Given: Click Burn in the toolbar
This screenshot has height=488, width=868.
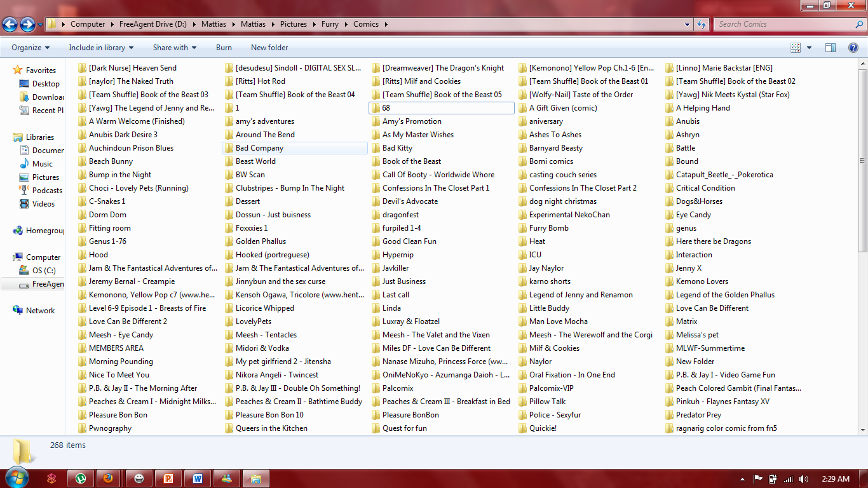Looking at the screenshot, I should 224,48.
